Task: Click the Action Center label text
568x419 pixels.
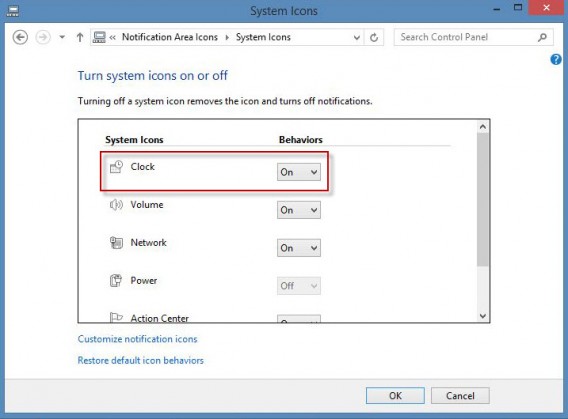Action: coord(159,318)
